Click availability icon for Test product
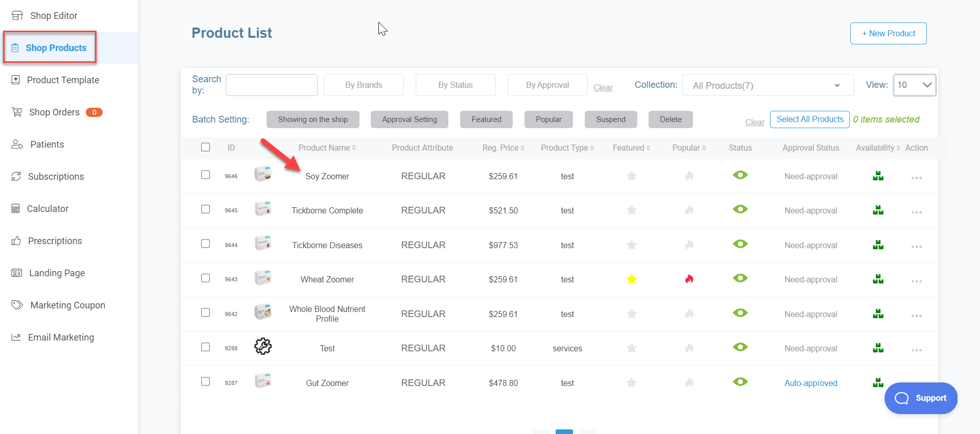The width and height of the screenshot is (980, 434). click(878, 348)
